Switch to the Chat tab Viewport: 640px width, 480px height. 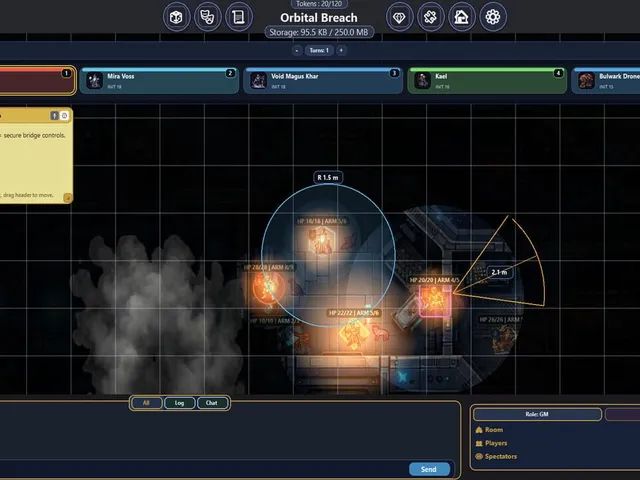[212, 403]
